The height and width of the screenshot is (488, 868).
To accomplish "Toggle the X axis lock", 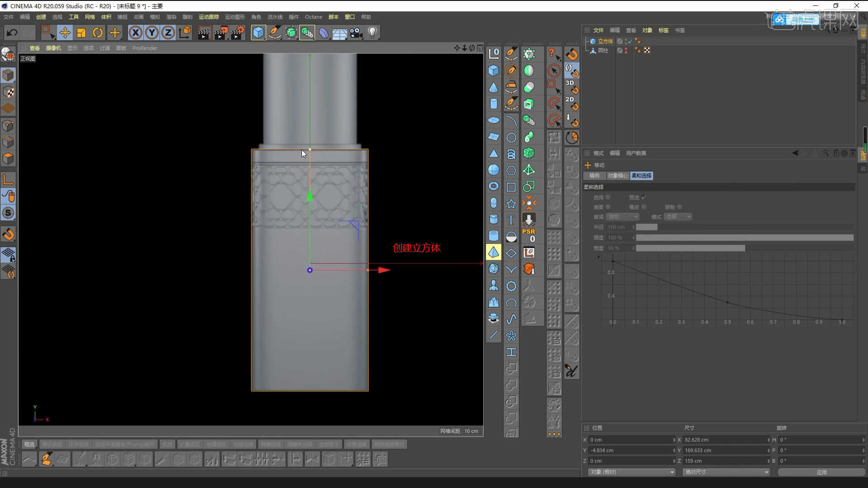I will coord(135,33).
